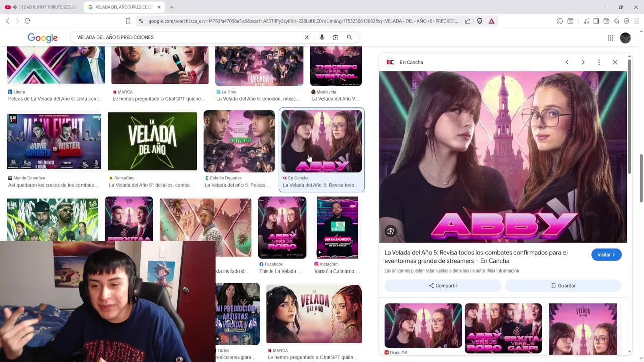Show next image in preview panel
Viewport: 644px width, 362px height.
tap(583, 62)
